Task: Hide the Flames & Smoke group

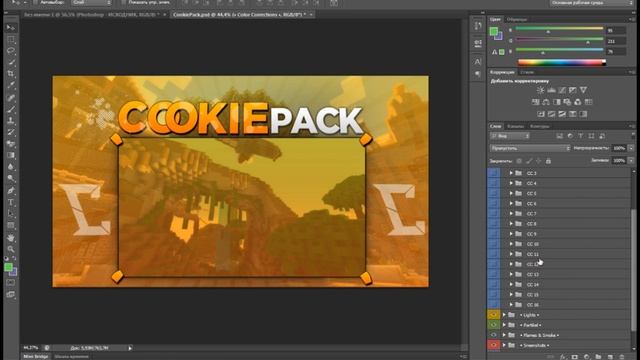Action: coord(493,335)
